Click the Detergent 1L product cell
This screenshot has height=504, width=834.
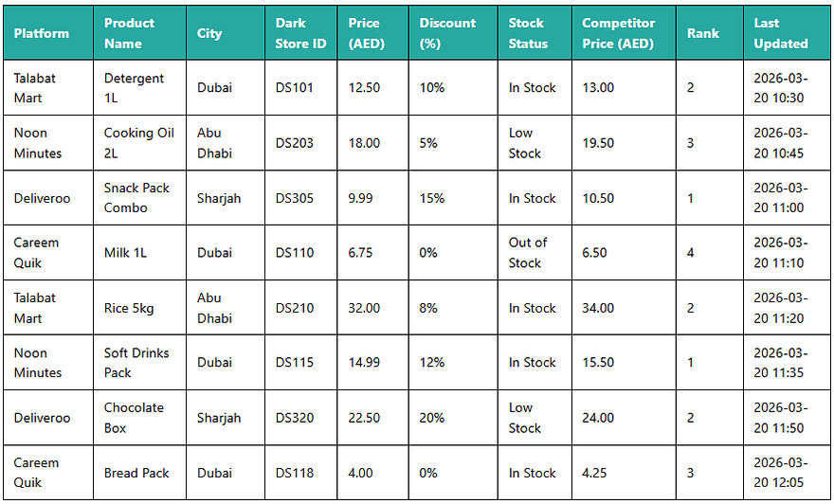click(140, 88)
